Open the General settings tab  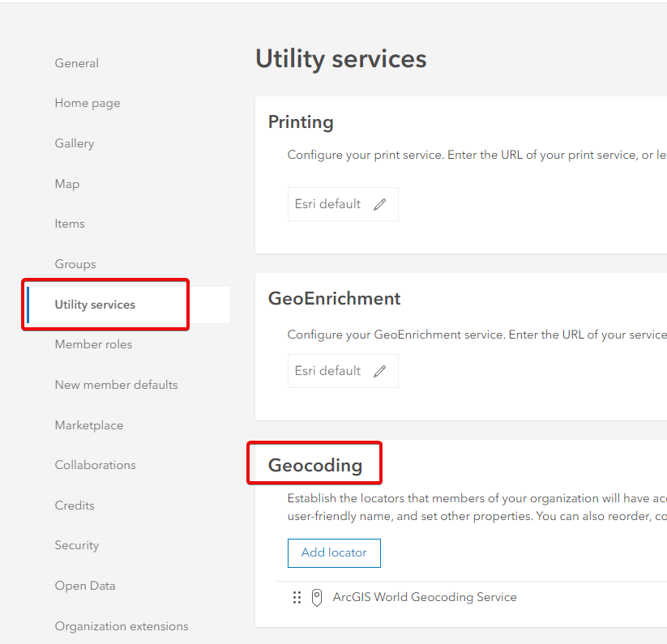77,63
